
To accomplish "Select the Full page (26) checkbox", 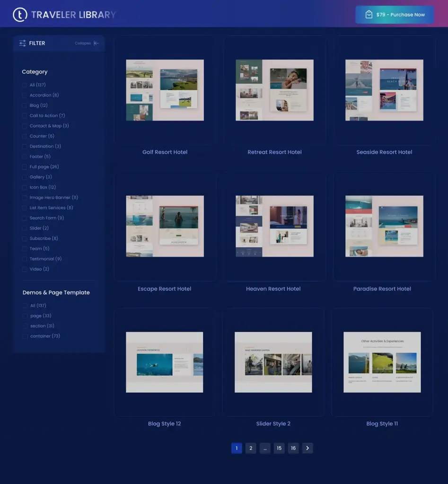I will click(24, 166).
